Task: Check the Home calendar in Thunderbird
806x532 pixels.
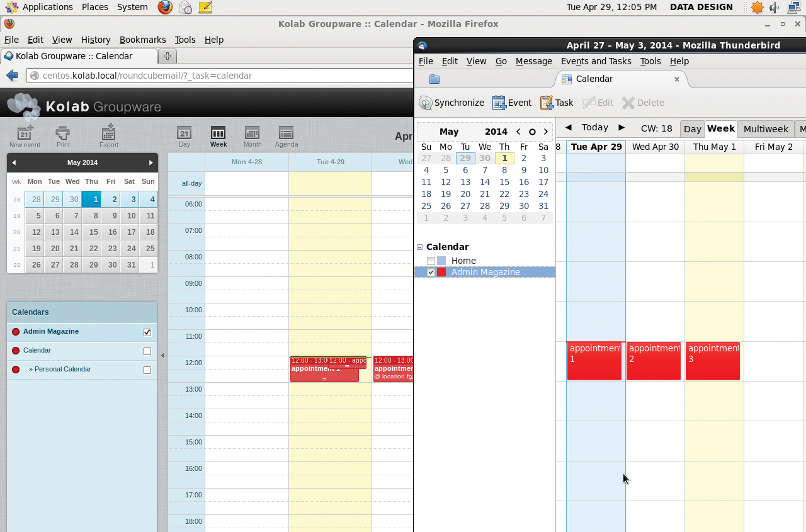Action: [431, 261]
